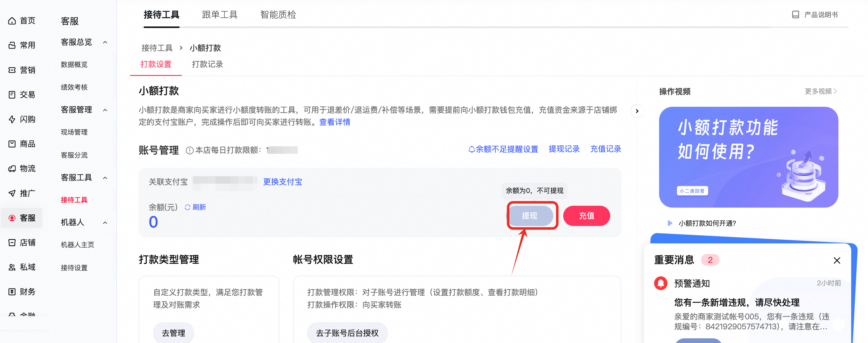Open 现场管理 menu item
The width and height of the screenshot is (868, 343).
74,132
